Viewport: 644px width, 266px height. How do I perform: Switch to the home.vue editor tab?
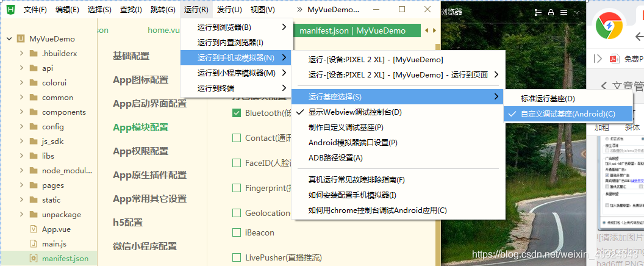pyautogui.click(x=163, y=30)
